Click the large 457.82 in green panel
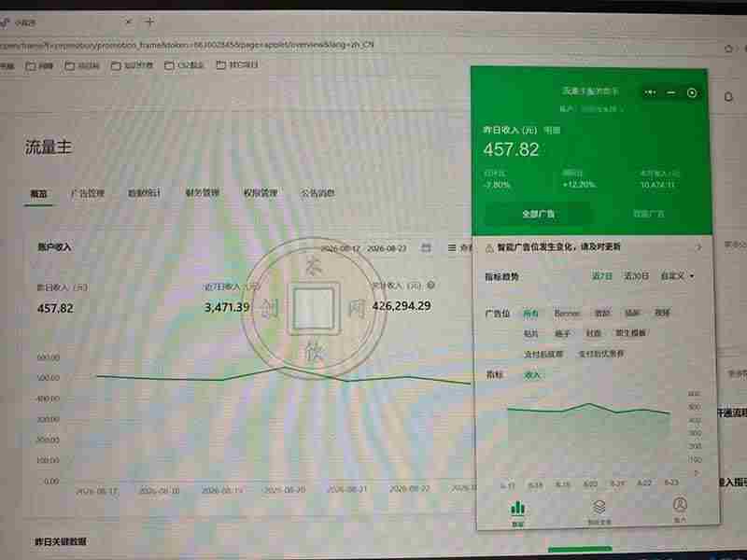This screenshot has height=560, width=747. click(511, 149)
